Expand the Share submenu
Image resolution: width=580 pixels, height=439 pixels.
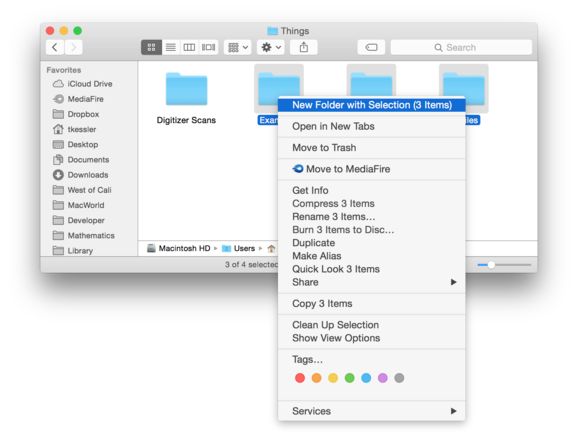point(371,283)
